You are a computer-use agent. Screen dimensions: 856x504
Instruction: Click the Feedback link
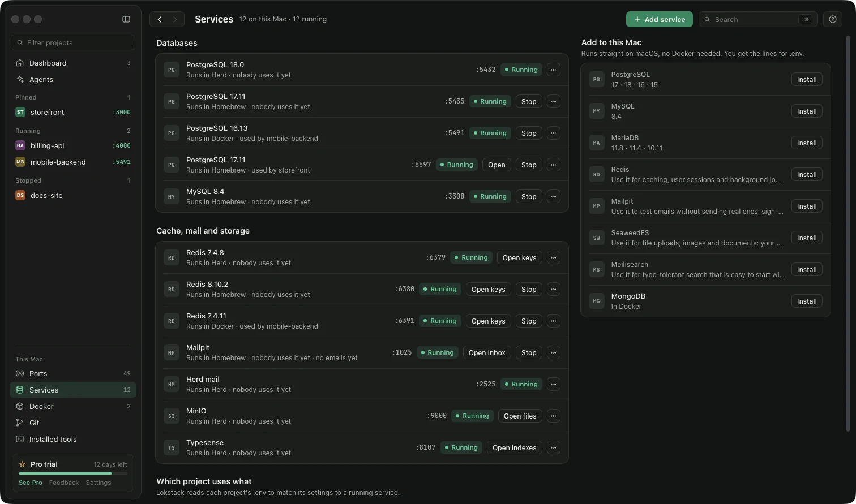click(x=64, y=483)
